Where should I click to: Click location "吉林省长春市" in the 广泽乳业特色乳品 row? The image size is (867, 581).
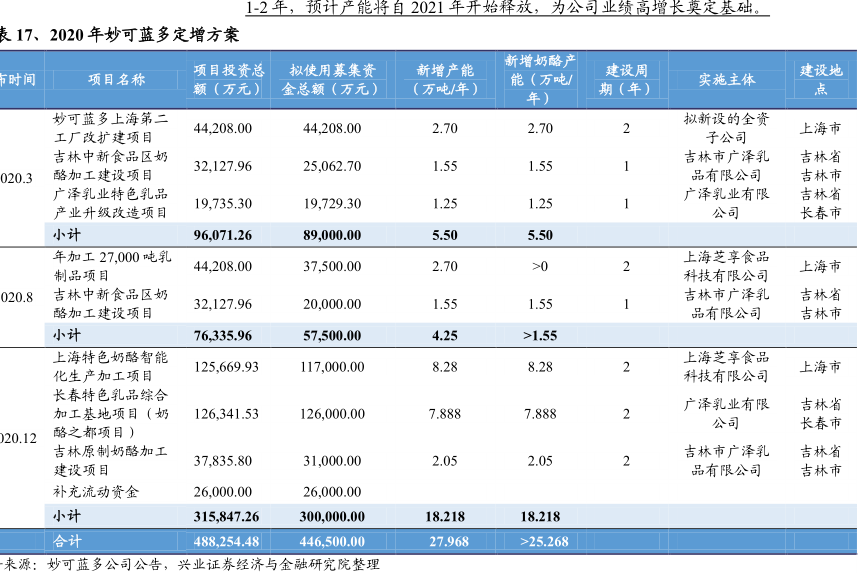(x=821, y=203)
